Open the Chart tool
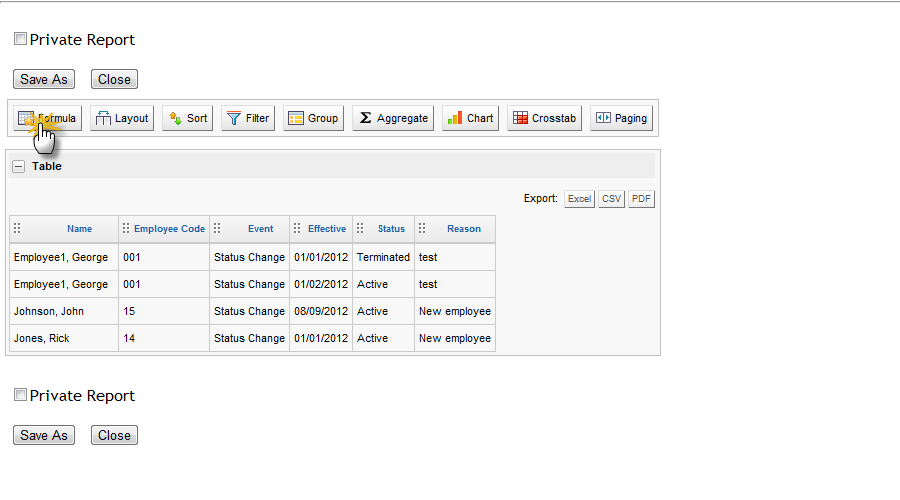900x500 pixels. (x=471, y=118)
